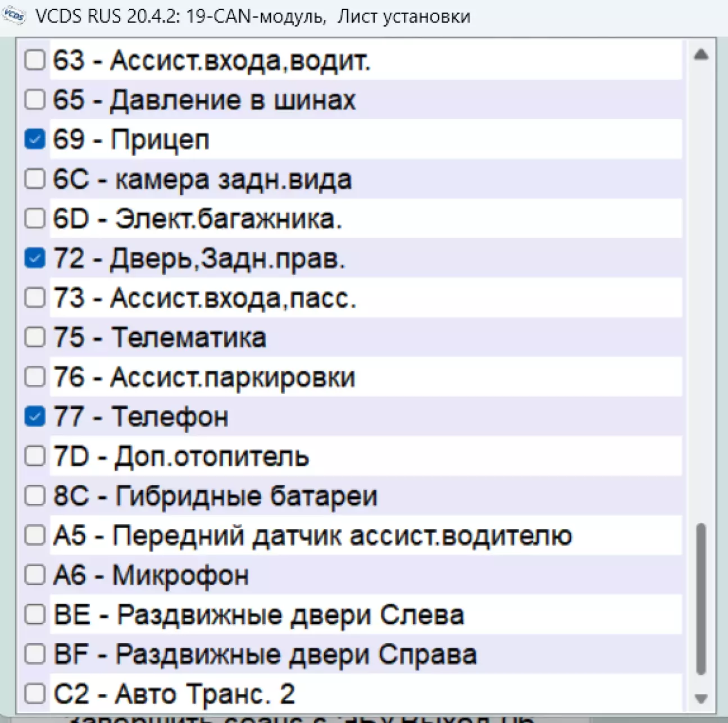Viewport: 728px width, 723px height.
Task: Tick the 6D Элект.багажника checkbox
Action: [35, 219]
